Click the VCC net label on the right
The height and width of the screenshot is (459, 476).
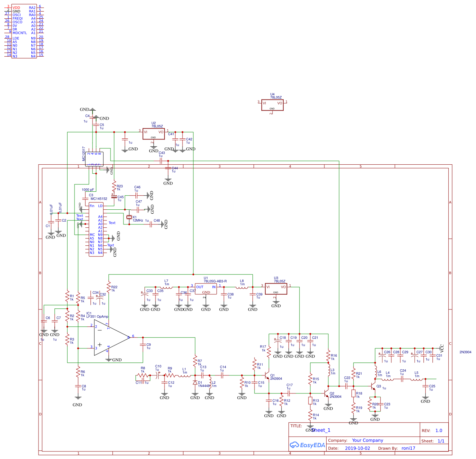[x=441, y=347]
